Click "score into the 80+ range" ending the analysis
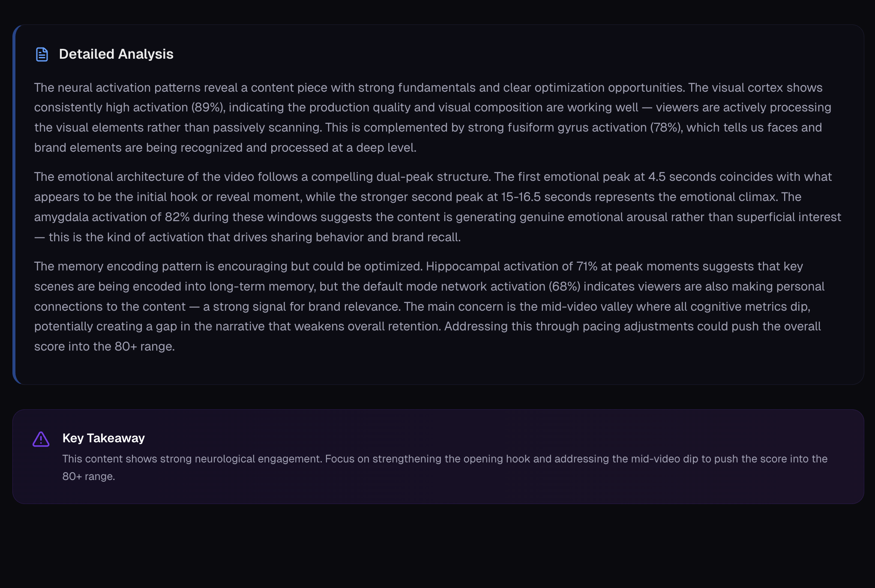 click(x=104, y=346)
